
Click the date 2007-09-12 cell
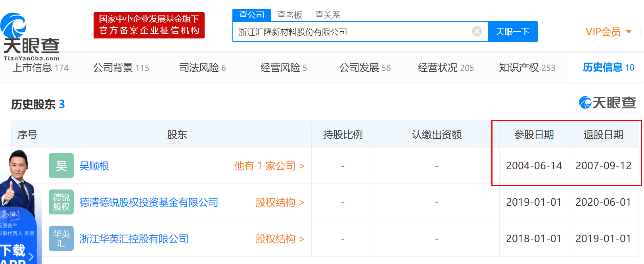point(603,166)
